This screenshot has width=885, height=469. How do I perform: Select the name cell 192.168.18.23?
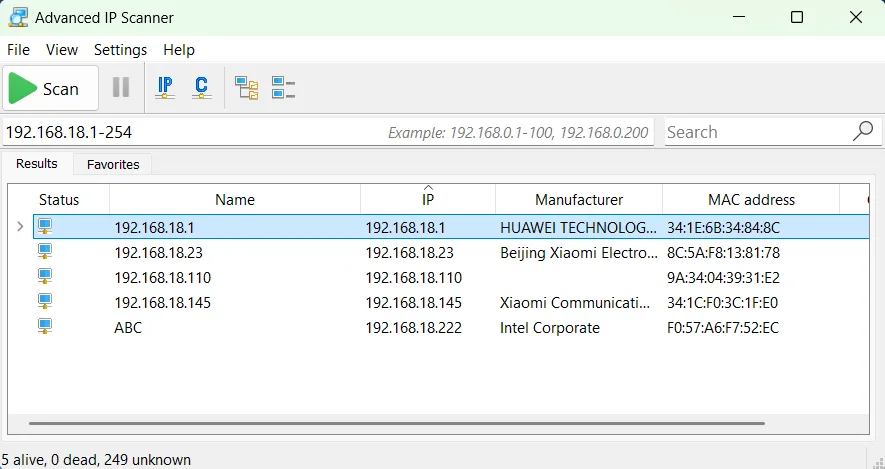(x=159, y=252)
